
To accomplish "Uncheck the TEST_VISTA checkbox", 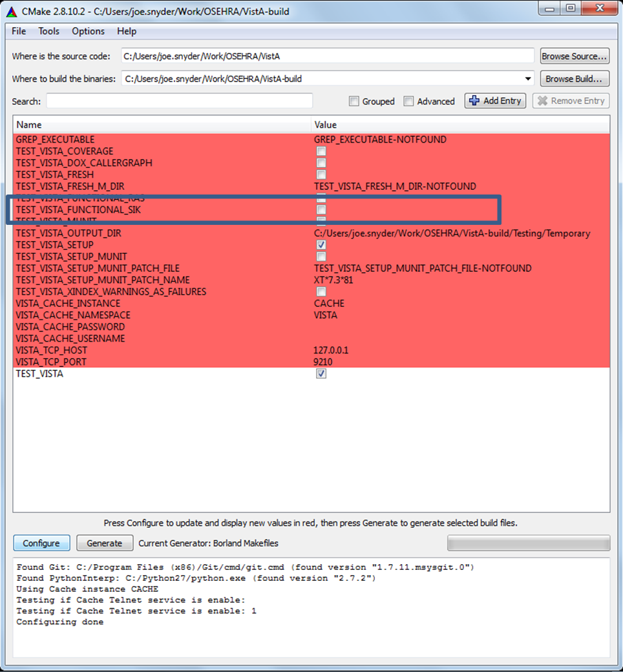I will (x=321, y=373).
